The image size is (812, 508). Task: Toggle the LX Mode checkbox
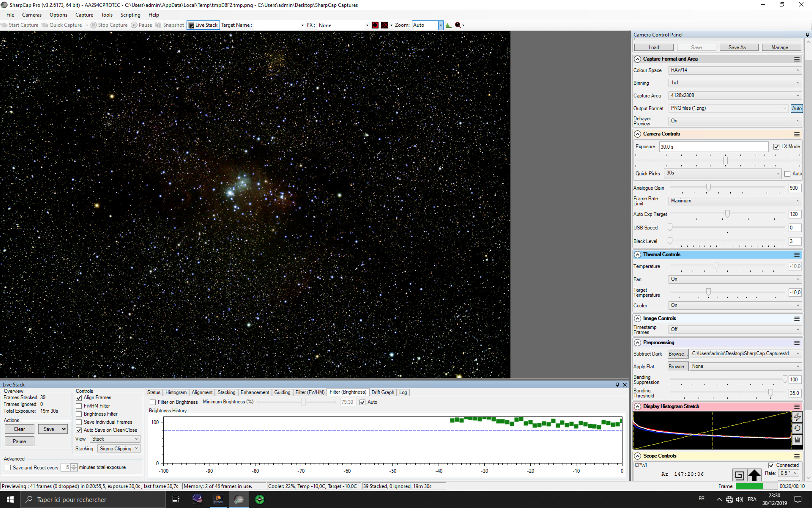click(776, 147)
